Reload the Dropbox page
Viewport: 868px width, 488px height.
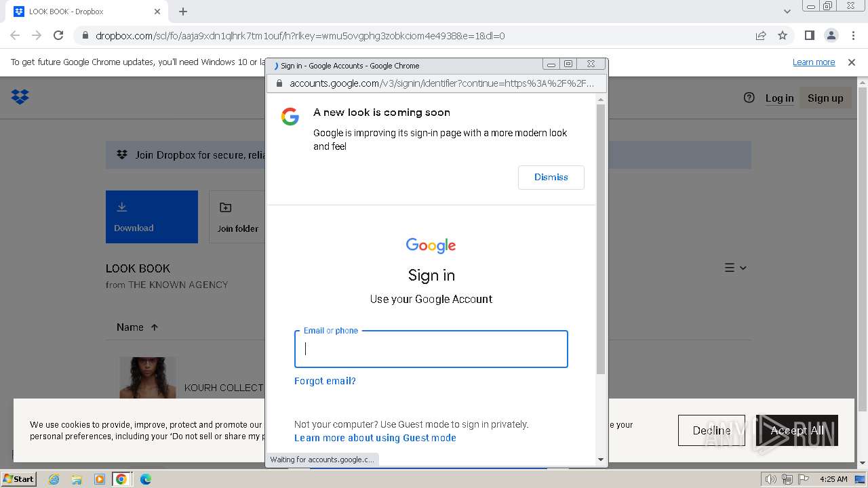pos(58,35)
